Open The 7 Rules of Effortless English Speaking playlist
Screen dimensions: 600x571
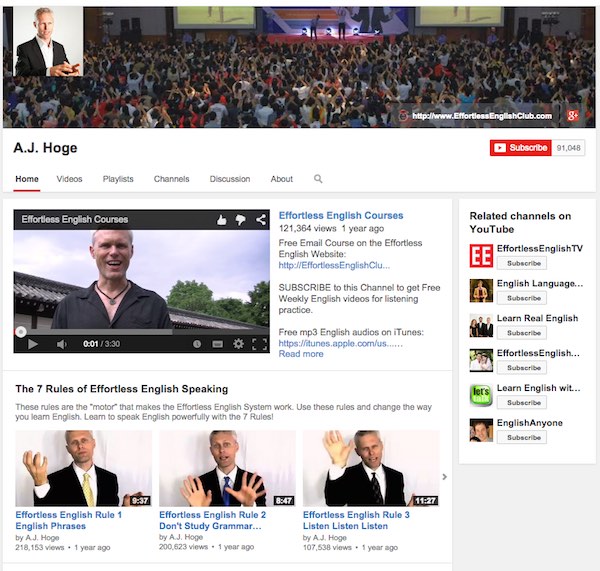(x=122, y=389)
